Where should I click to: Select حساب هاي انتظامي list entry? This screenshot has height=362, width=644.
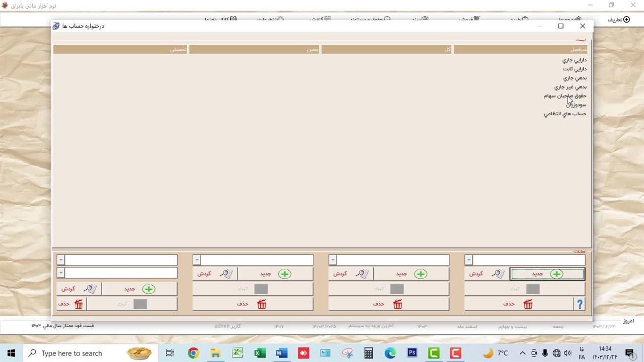point(565,114)
